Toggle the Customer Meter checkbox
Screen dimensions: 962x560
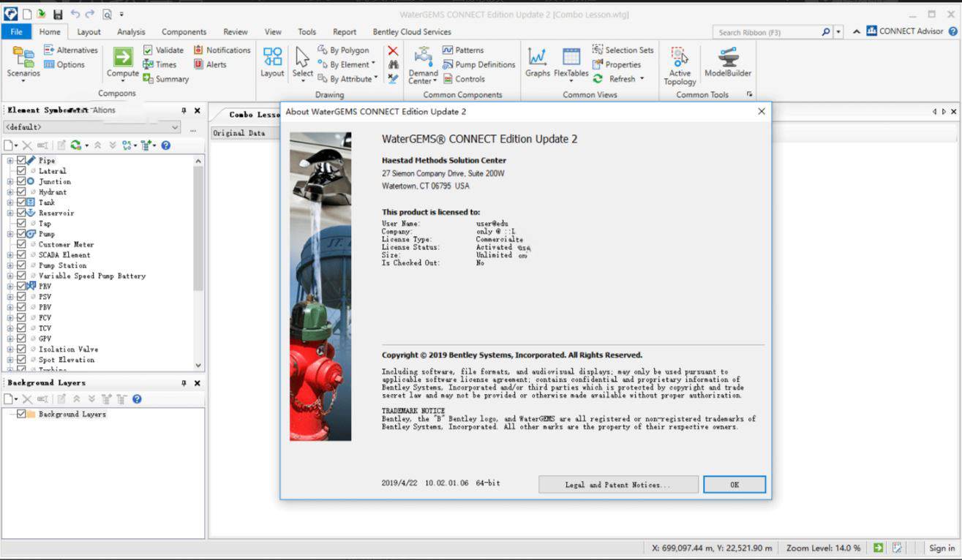coord(21,244)
